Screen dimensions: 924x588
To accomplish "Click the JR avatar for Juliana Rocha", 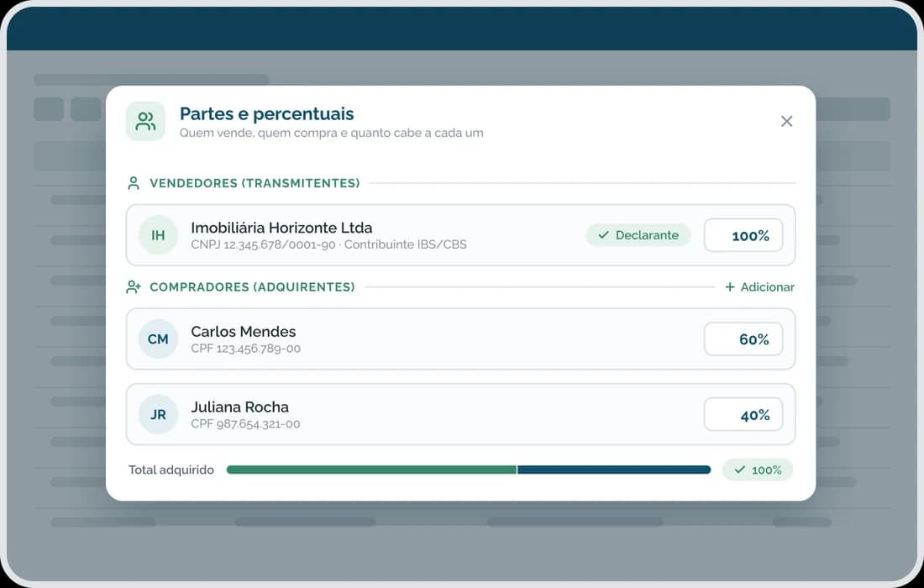I will (x=158, y=414).
